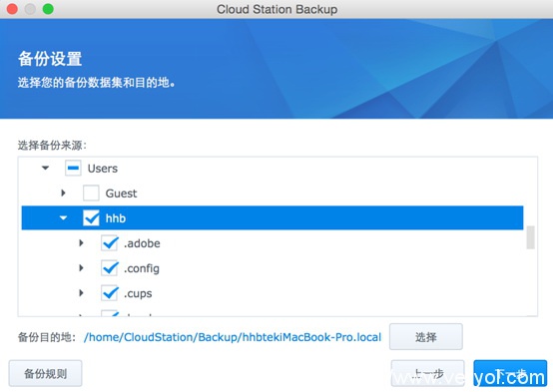Select the Guest row label
Screen dimensions: 553x392
121,194
